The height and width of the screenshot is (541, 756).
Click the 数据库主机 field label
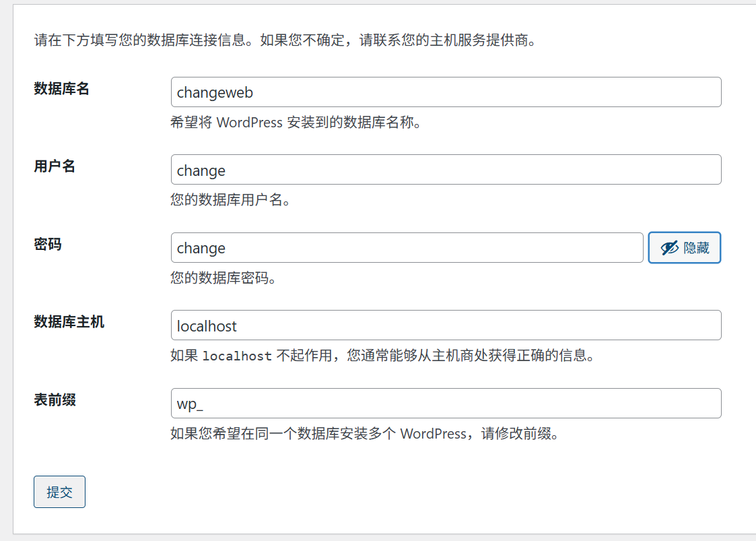coord(69,321)
